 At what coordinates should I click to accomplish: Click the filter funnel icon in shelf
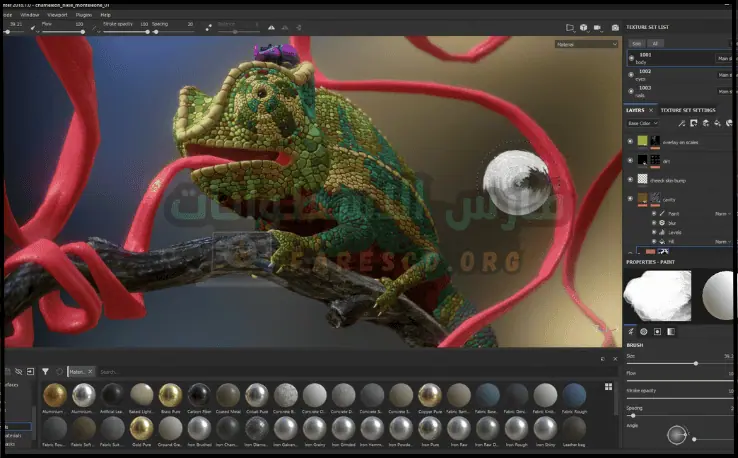(x=45, y=371)
